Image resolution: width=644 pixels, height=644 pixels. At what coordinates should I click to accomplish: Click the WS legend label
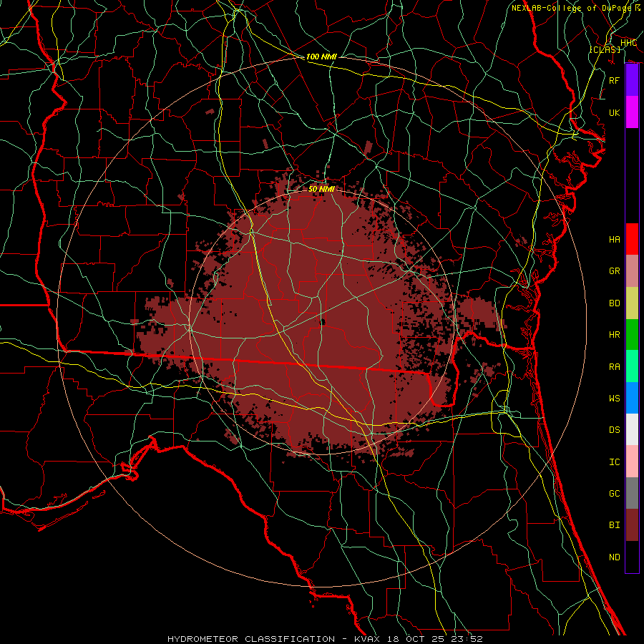pos(615,399)
